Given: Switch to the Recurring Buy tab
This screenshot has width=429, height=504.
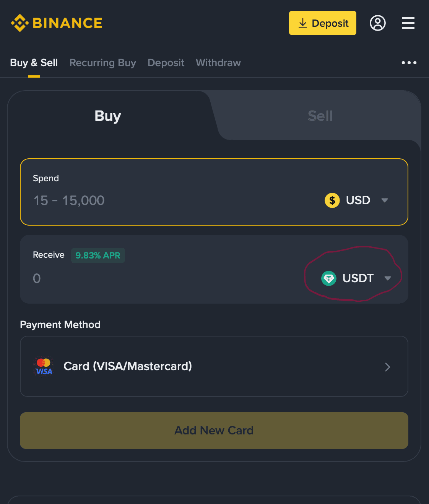Looking at the screenshot, I should point(102,63).
